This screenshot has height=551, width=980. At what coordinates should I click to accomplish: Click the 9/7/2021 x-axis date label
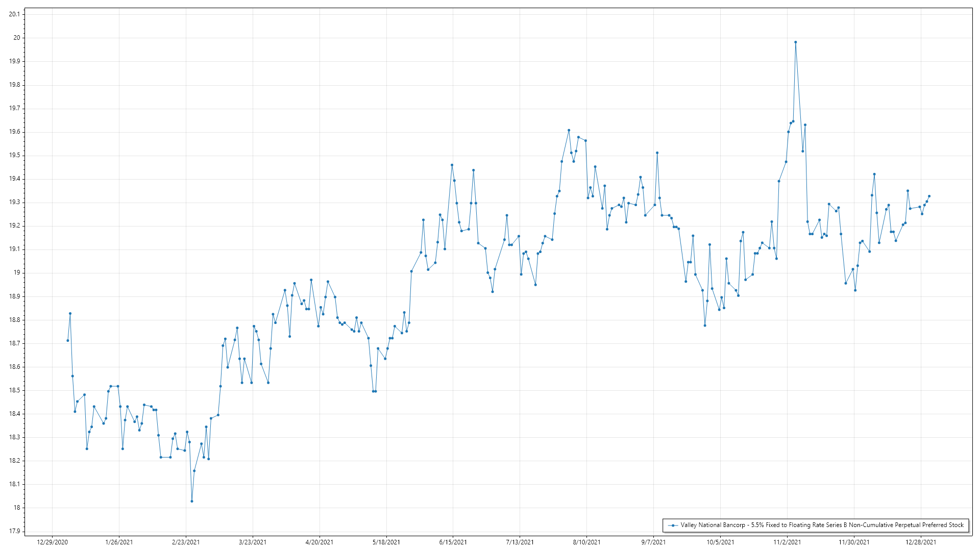click(653, 542)
